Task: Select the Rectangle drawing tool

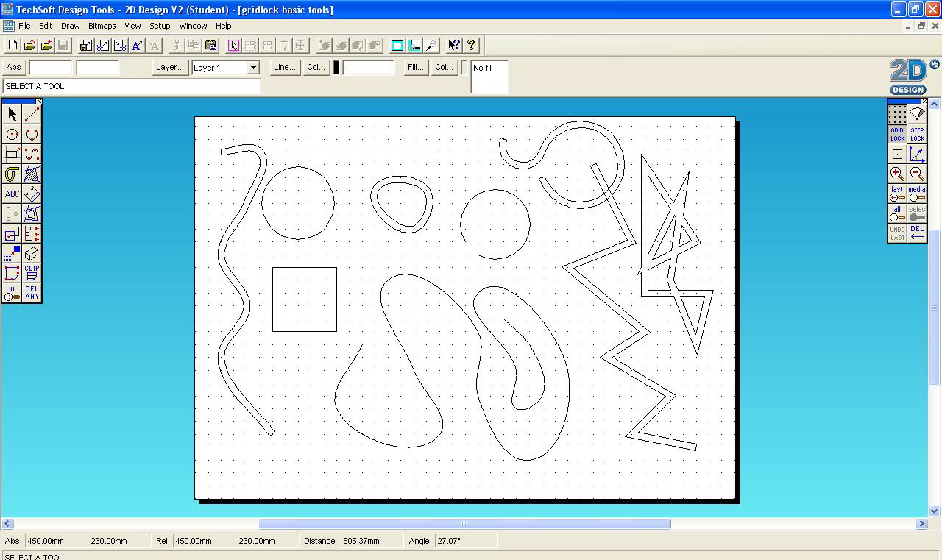Action: tap(13, 155)
